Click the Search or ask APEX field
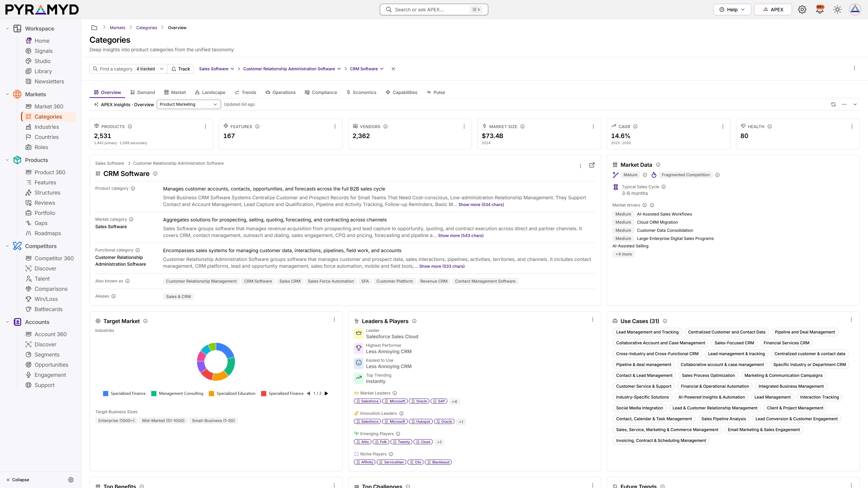The height and width of the screenshot is (488, 868). click(434, 9)
